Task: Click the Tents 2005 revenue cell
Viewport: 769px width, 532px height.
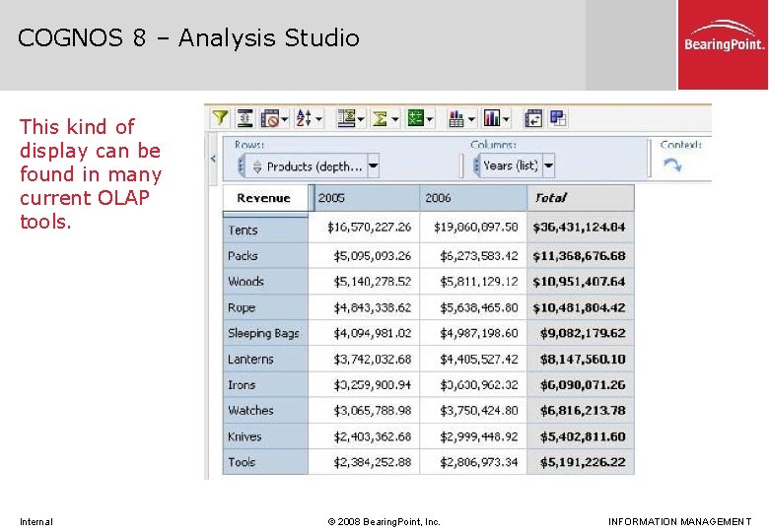Action: [364, 227]
